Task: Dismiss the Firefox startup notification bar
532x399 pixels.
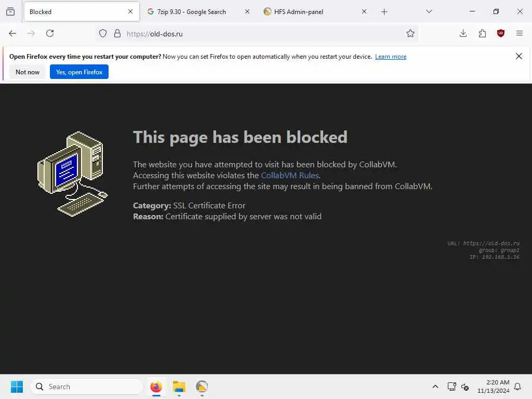Action: (519, 56)
